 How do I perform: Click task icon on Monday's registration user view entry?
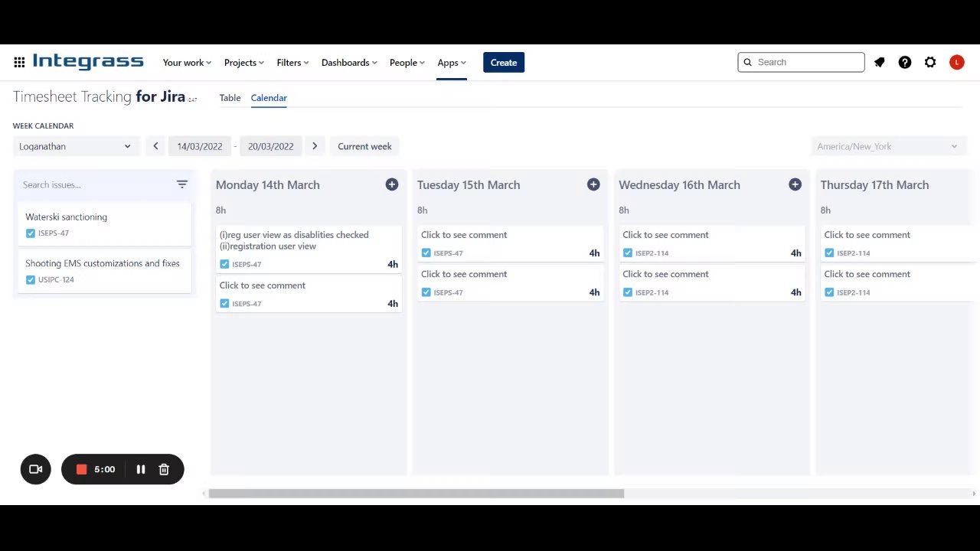click(x=224, y=265)
